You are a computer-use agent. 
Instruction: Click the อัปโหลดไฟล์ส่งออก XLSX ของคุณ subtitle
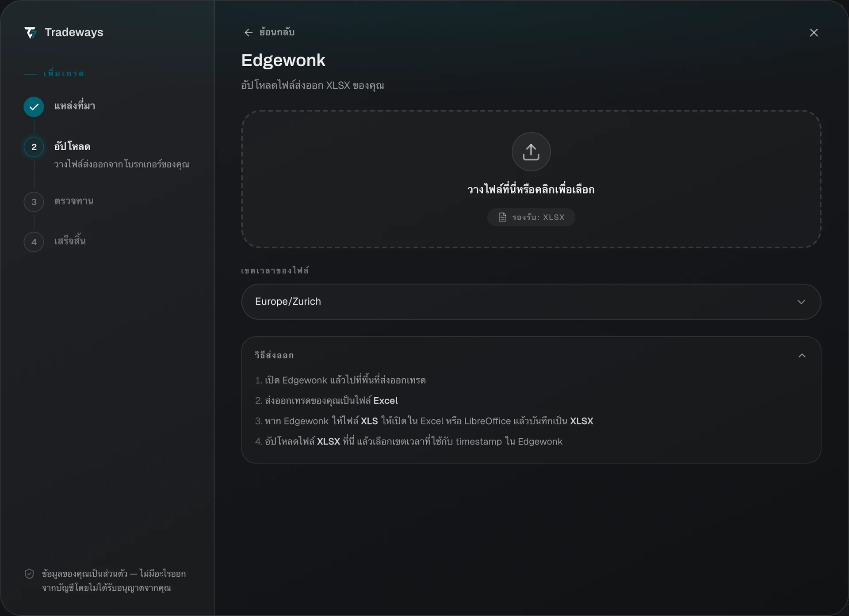[313, 85]
